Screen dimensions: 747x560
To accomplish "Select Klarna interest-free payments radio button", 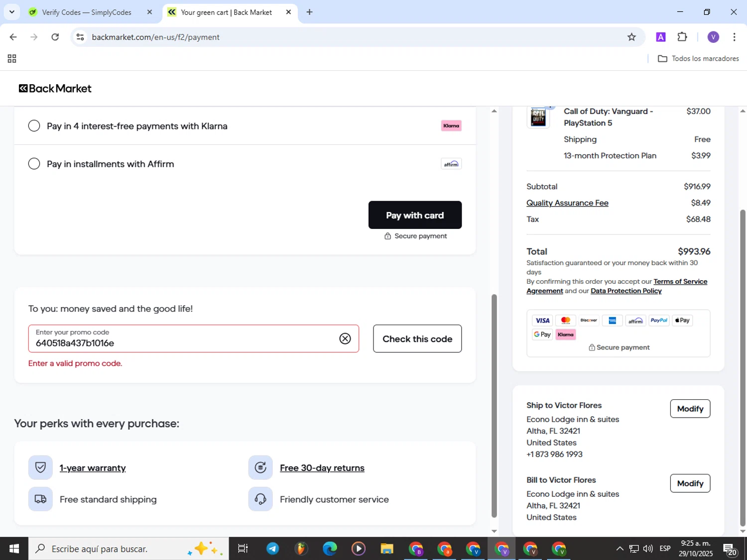I will coord(34,126).
